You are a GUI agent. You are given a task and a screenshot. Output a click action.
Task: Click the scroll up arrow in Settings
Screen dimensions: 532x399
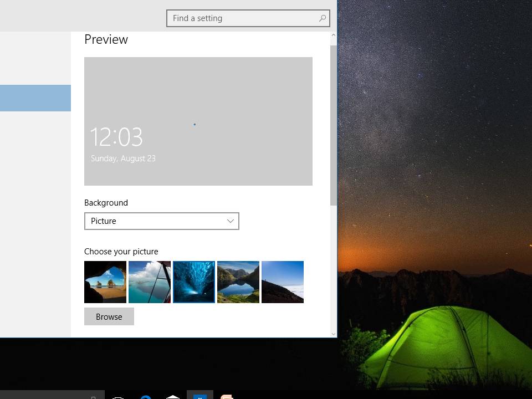point(333,35)
